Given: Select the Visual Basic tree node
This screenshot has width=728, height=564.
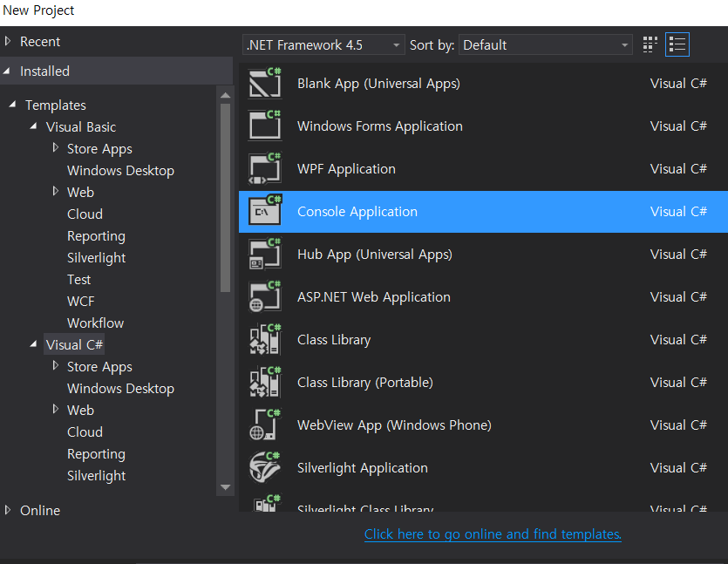Looking at the screenshot, I should pos(81,126).
